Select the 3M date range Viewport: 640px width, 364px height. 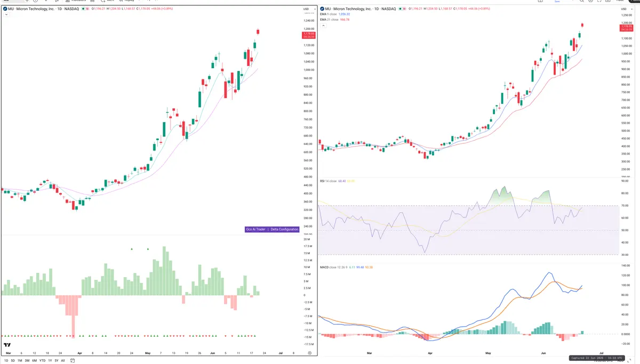(x=27, y=360)
